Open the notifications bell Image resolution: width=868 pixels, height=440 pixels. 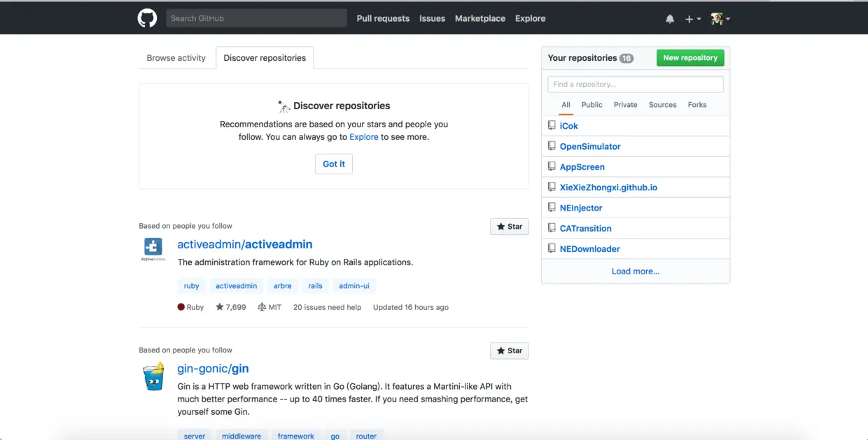click(x=670, y=18)
